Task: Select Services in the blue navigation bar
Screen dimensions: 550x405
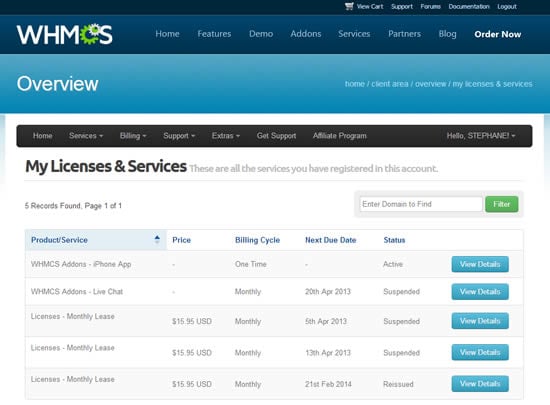Action: click(x=354, y=34)
